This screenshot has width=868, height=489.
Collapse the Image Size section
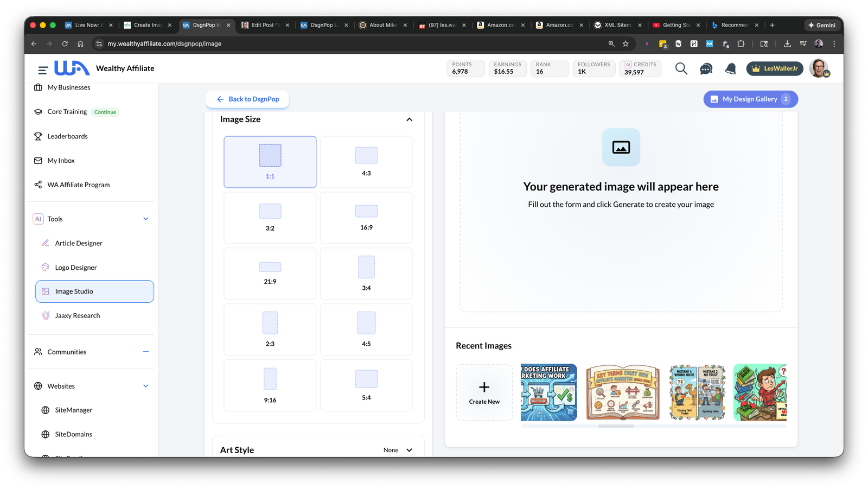tap(409, 119)
